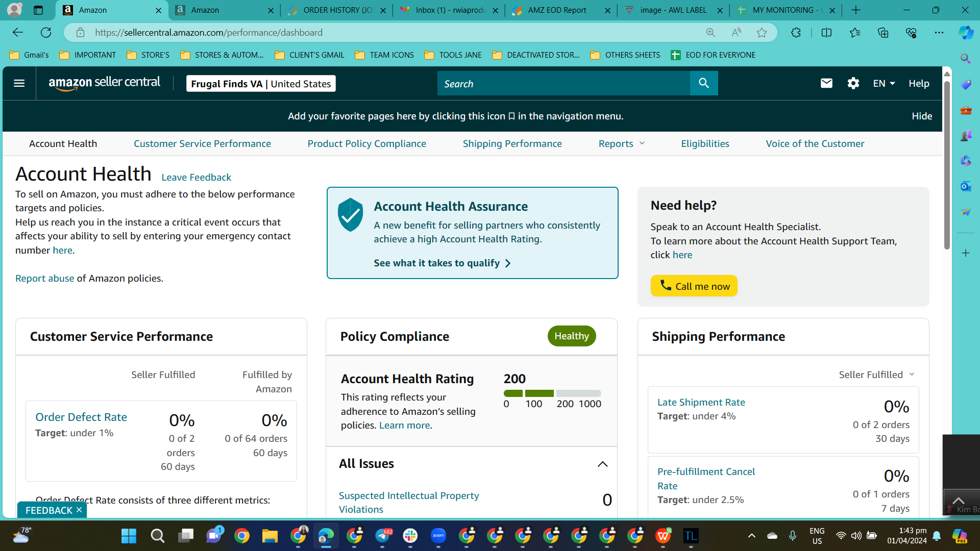Viewport: 980px width, 551px height.
Task: Open the EN language dropdown
Action: click(x=884, y=83)
